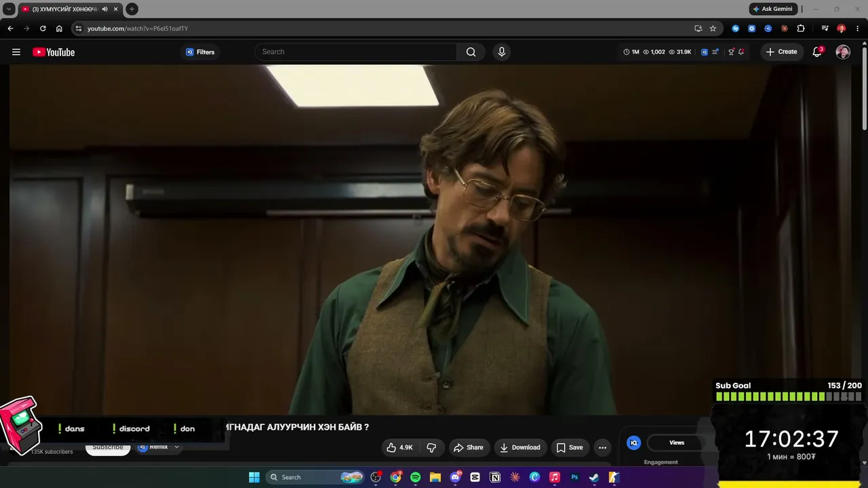
Task: Go to the YouTube home logo
Action: tap(54, 52)
